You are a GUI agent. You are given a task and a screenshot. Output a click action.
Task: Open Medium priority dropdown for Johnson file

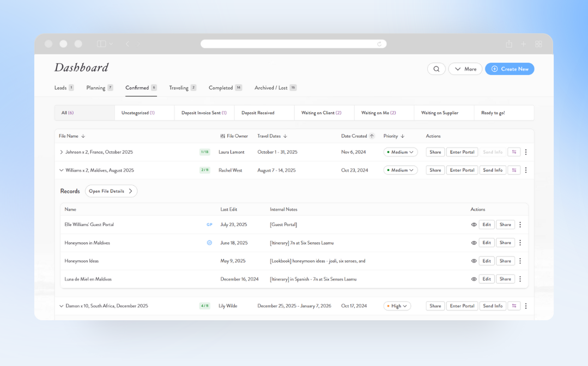pyautogui.click(x=401, y=152)
